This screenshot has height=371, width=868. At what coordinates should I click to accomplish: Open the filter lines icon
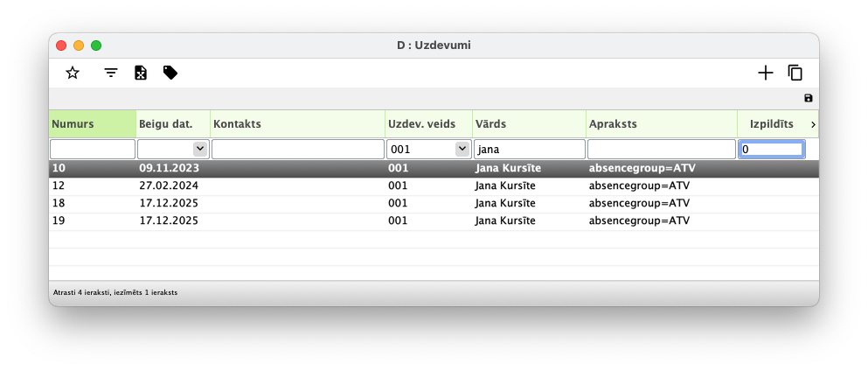111,73
